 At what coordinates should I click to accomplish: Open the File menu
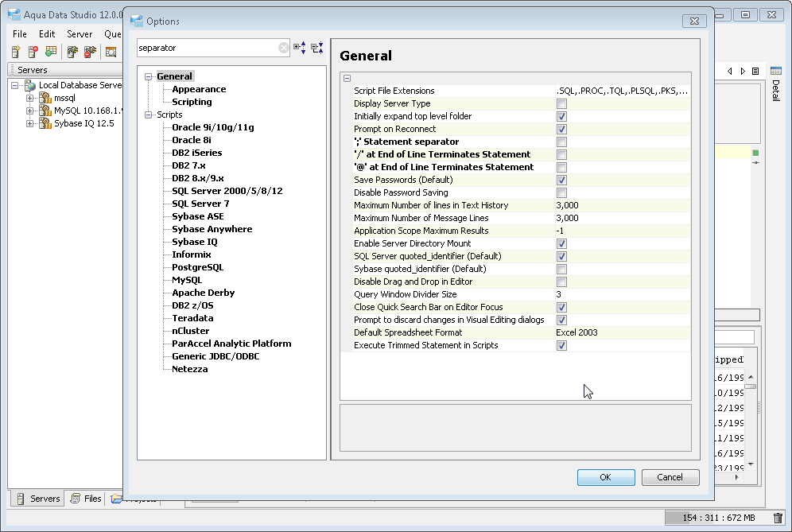click(x=20, y=34)
